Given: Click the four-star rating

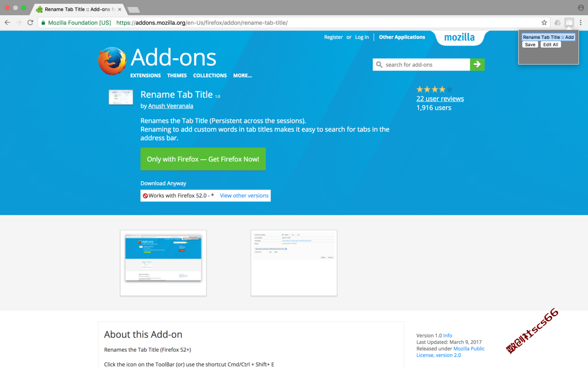Looking at the screenshot, I should pyautogui.click(x=435, y=89).
